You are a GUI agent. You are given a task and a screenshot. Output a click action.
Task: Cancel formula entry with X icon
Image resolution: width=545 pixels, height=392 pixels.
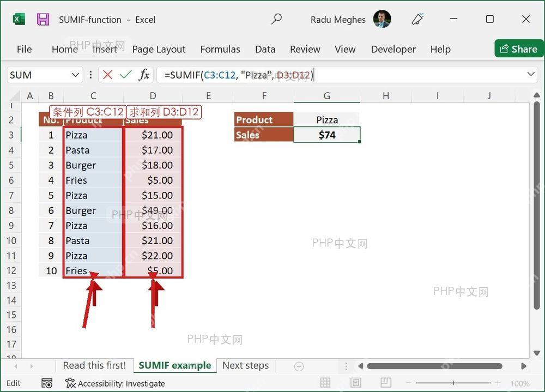[x=108, y=75]
